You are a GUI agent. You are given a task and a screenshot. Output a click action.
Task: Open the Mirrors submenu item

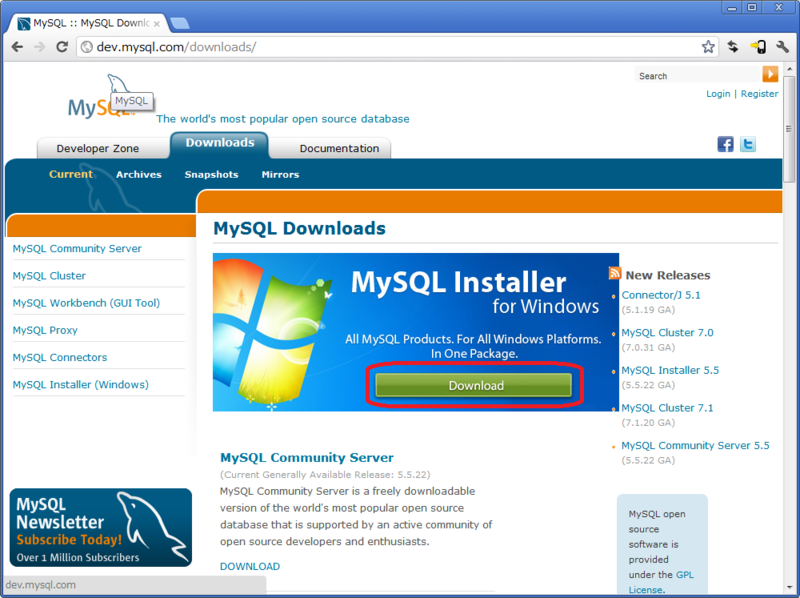tap(280, 175)
